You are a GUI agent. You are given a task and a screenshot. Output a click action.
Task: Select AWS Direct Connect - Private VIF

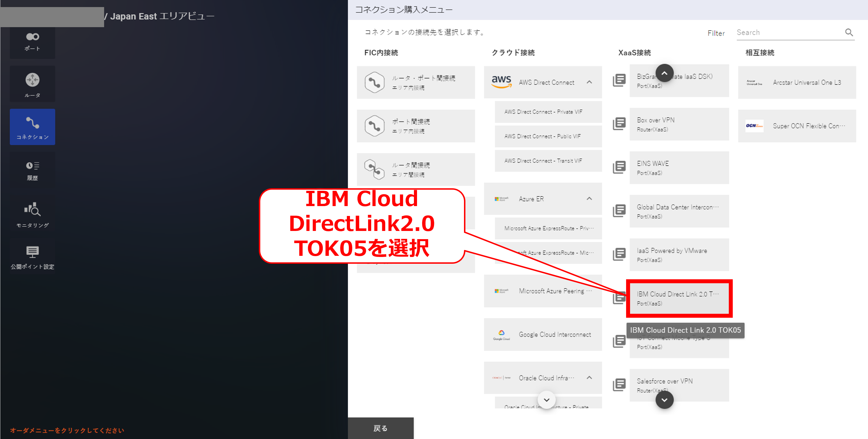point(543,112)
